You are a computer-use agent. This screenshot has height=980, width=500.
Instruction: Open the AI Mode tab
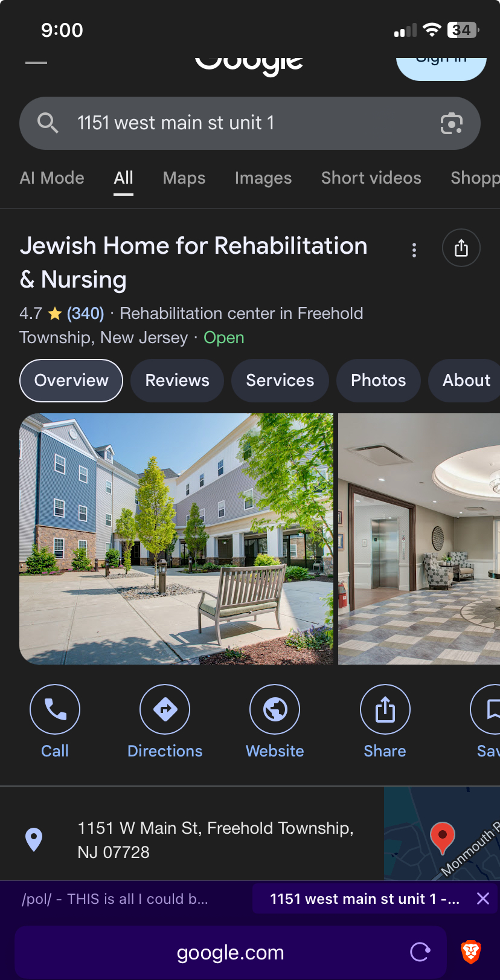click(x=52, y=178)
